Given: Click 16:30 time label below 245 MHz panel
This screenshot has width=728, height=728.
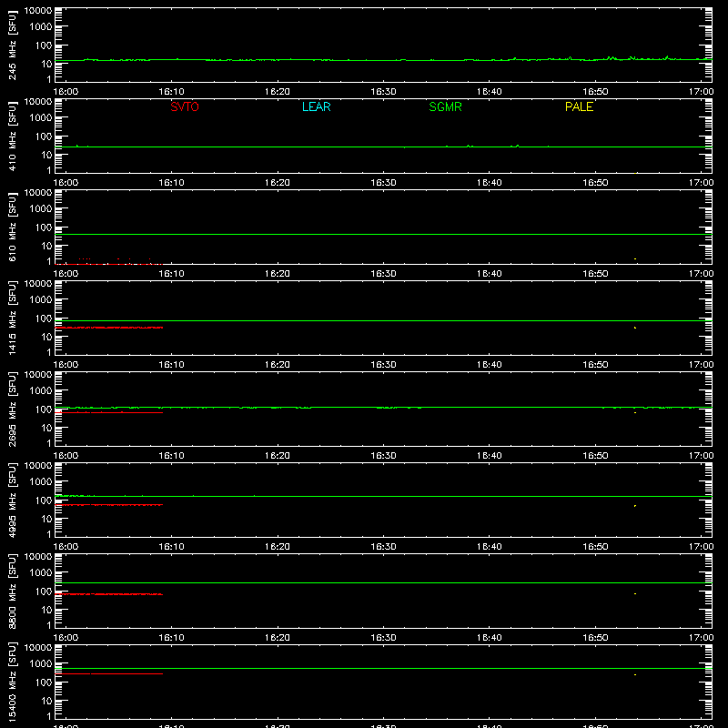Looking at the screenshot, I should coord(383,92).
